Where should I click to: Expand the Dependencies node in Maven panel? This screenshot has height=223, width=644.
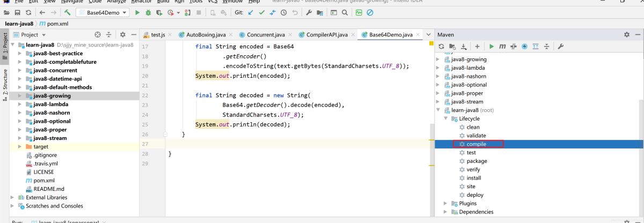tap(445, 212)
